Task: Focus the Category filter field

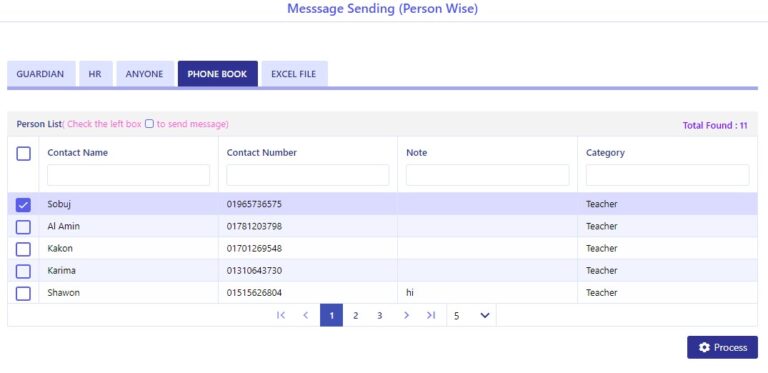Action: click(x=667, y=175)
